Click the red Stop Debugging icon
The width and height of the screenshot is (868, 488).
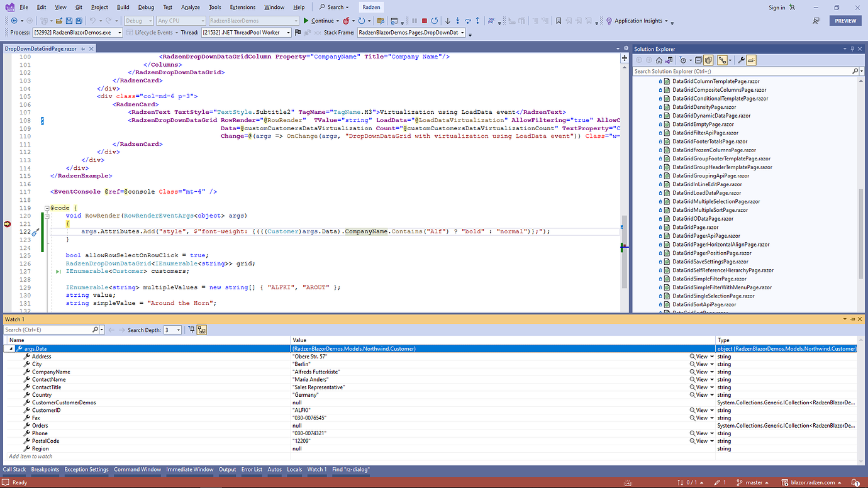tap(425, 21)
